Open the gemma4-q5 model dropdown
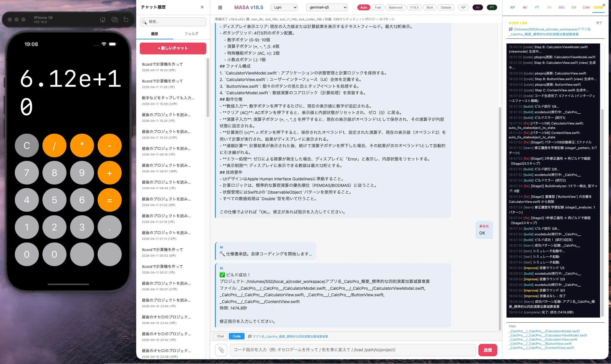Viewport: 611px width, 364px height. click(x=327, y=7)
